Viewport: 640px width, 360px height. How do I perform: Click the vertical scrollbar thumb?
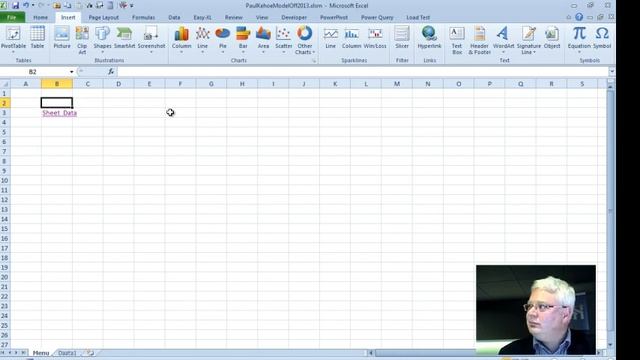(611, 211)
